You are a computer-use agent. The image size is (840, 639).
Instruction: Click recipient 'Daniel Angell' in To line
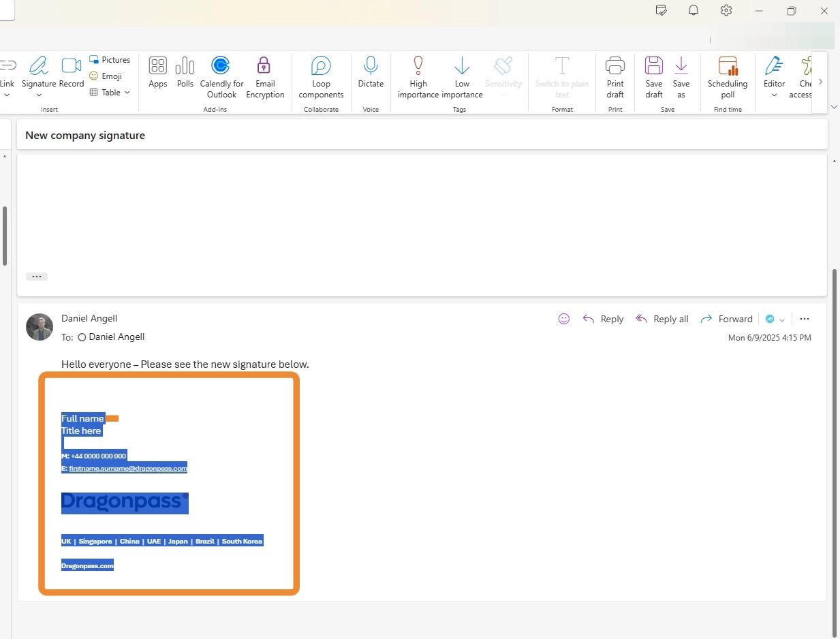click(116, 337)
